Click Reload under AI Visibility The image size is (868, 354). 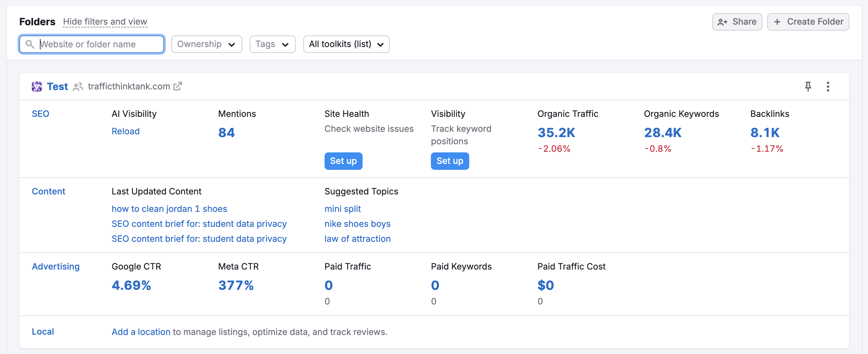coord(125,131)
